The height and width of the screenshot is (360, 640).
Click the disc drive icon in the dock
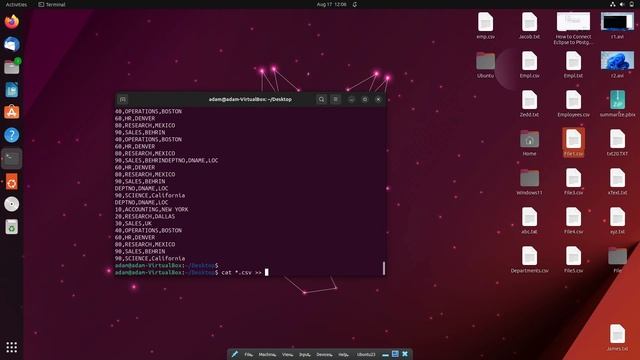11,204
